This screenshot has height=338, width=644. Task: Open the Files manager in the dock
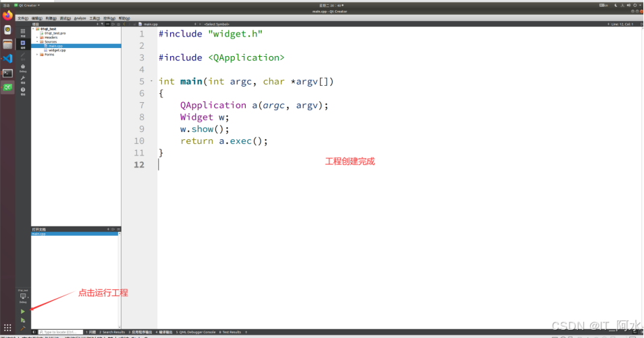tap(7, 45)
